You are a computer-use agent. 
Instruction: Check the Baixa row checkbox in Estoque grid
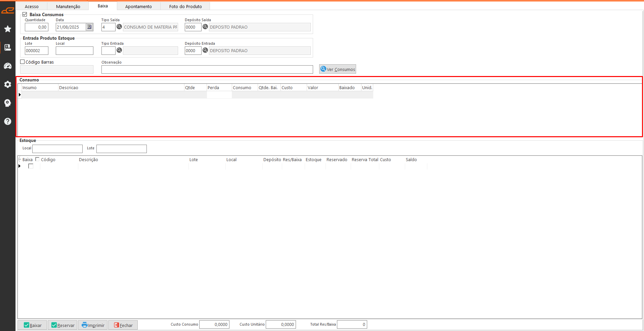tap(31, 166)
